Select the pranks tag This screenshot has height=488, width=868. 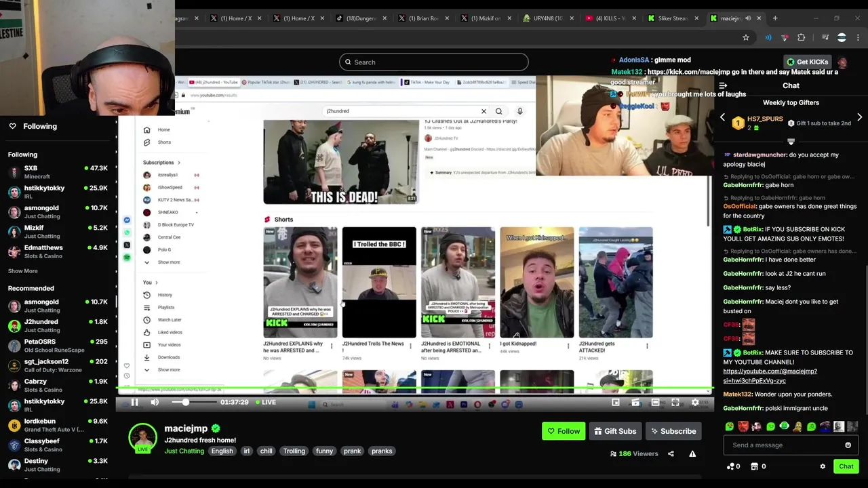[x=382, y=451]
